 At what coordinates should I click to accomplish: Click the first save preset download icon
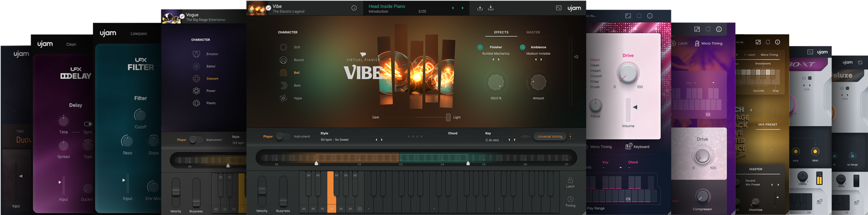[x=480, y=8]
